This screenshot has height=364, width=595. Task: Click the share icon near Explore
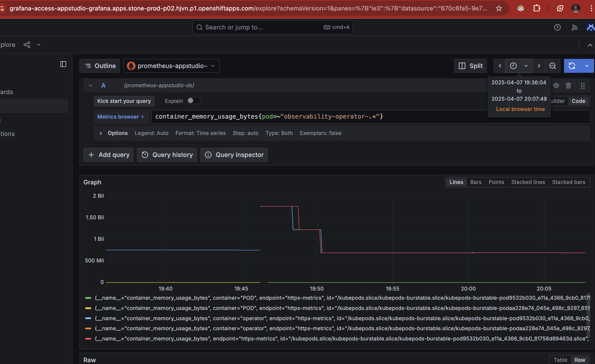click(27, 45)
